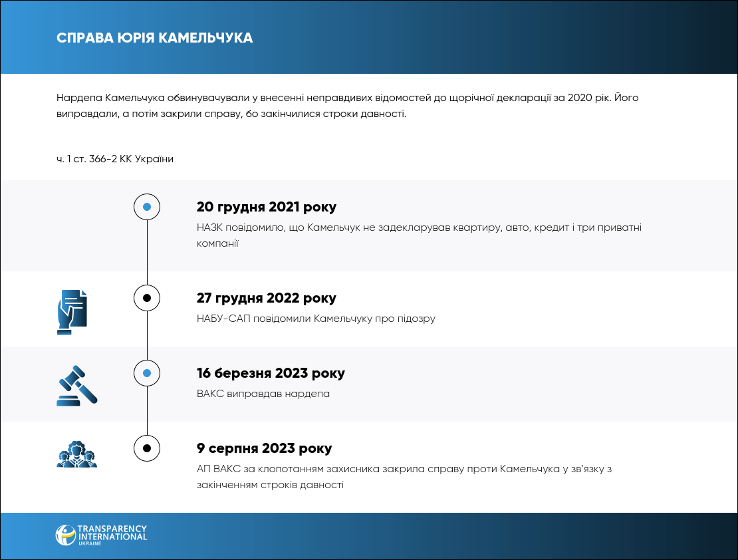Screen dimensions: 738x560
Task: Click the hand holding document icon
Action: (72, 311)
